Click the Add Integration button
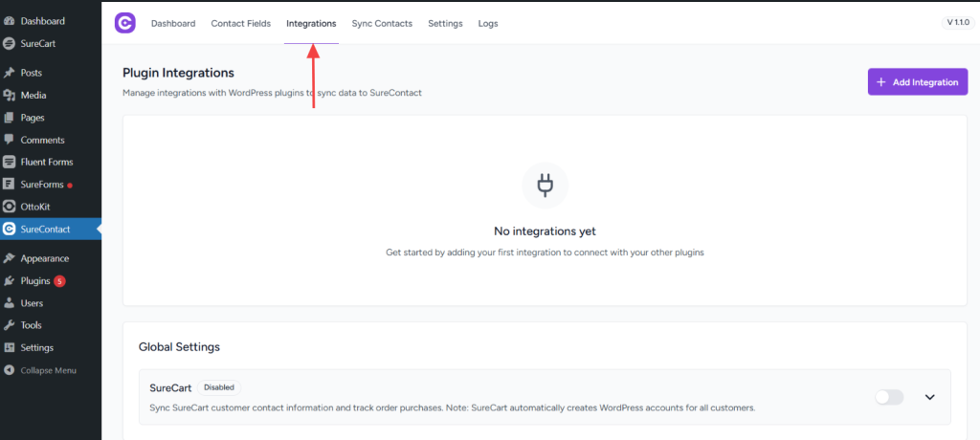Viewport: 980px width, 440px height. (x=917, y=82)
